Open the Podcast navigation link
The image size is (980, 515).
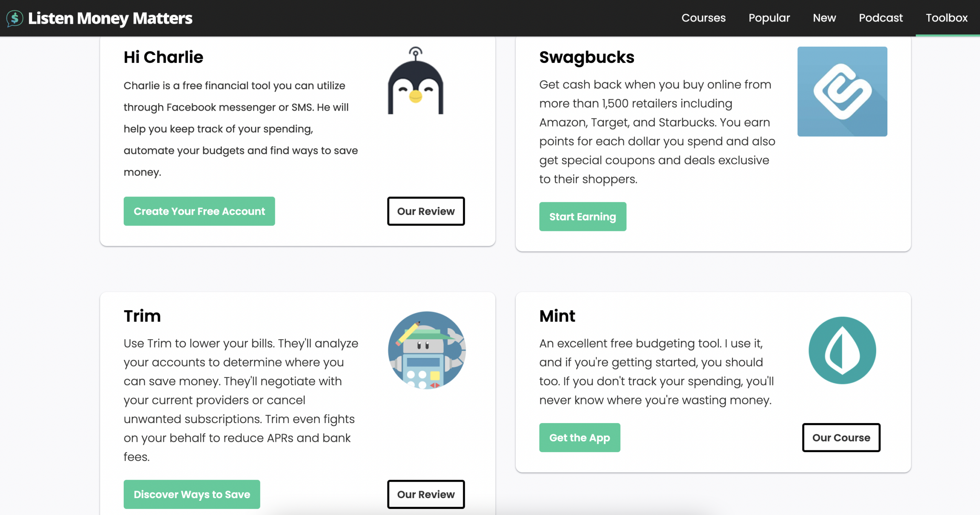[880, 18]
